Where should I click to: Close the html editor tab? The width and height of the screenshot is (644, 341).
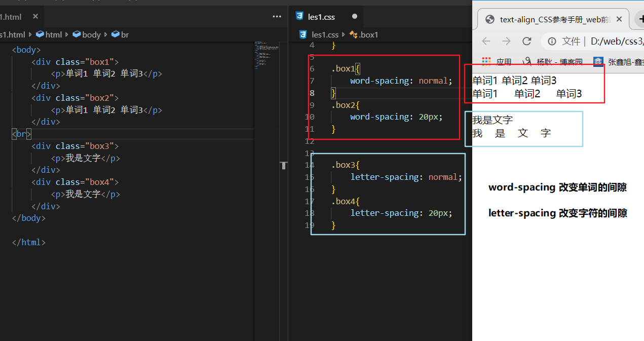click(35, 16)
